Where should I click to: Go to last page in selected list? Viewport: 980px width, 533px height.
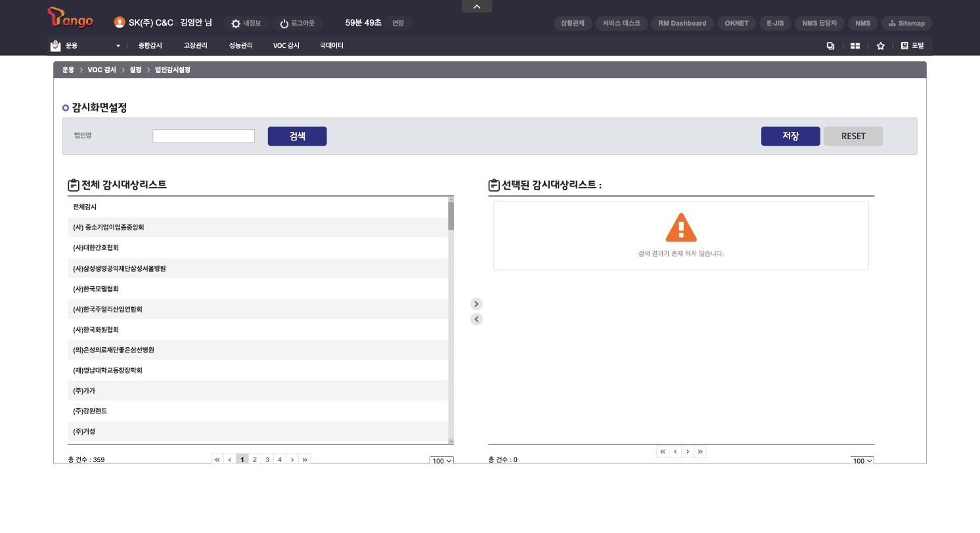700,452
